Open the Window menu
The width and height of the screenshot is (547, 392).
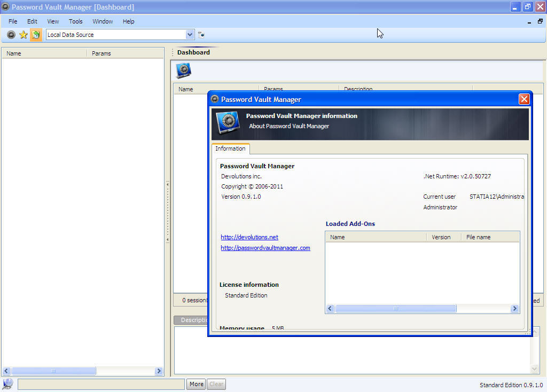pyautogui.click(x=103, y=21)
